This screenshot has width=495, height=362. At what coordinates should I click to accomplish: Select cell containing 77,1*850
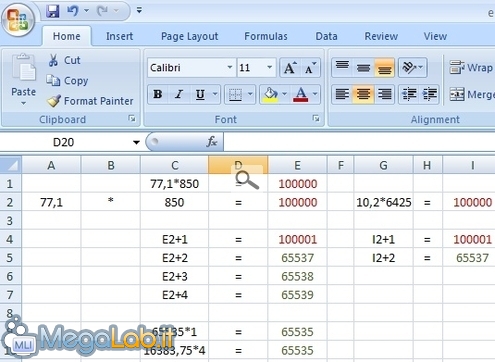click(x=174, y=183)
